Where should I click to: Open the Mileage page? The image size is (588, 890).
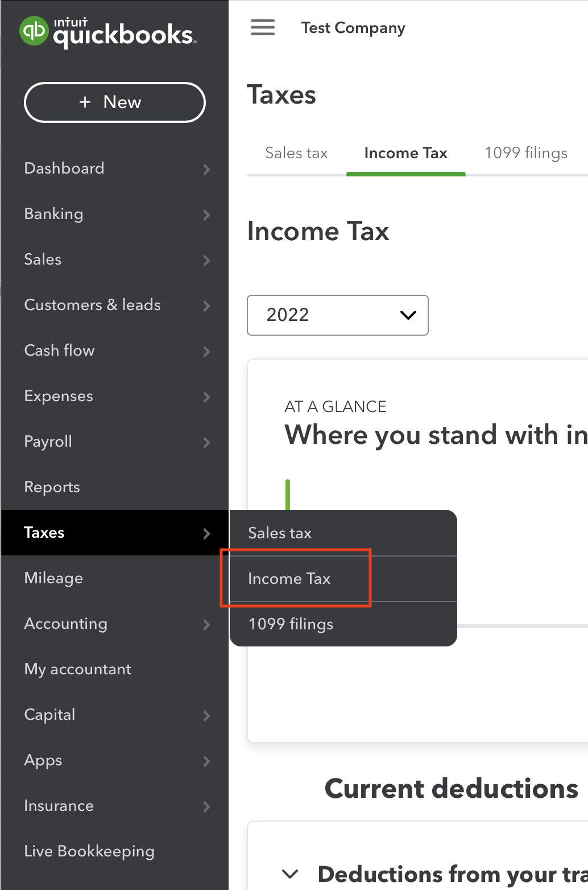tap(53, 578)
